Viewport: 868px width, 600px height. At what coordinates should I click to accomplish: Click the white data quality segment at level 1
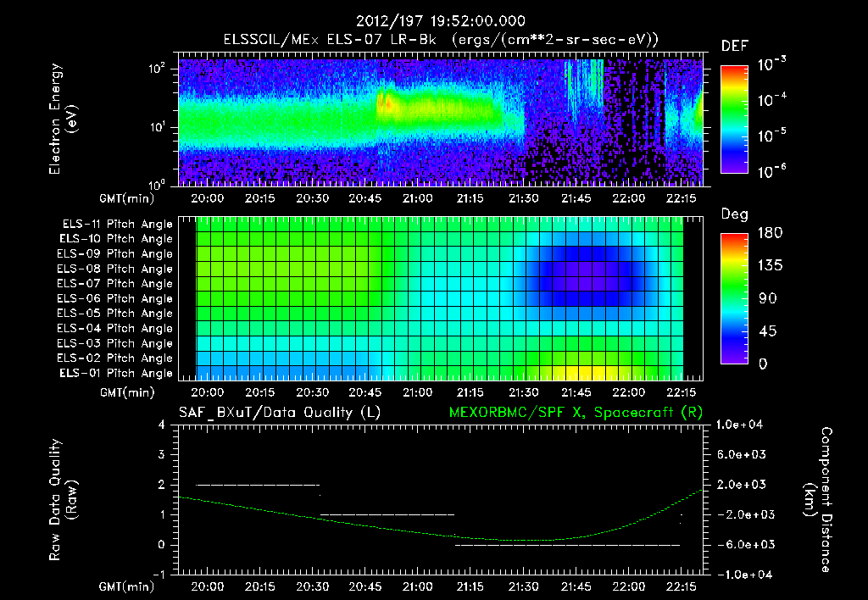(x=387, y=514)
